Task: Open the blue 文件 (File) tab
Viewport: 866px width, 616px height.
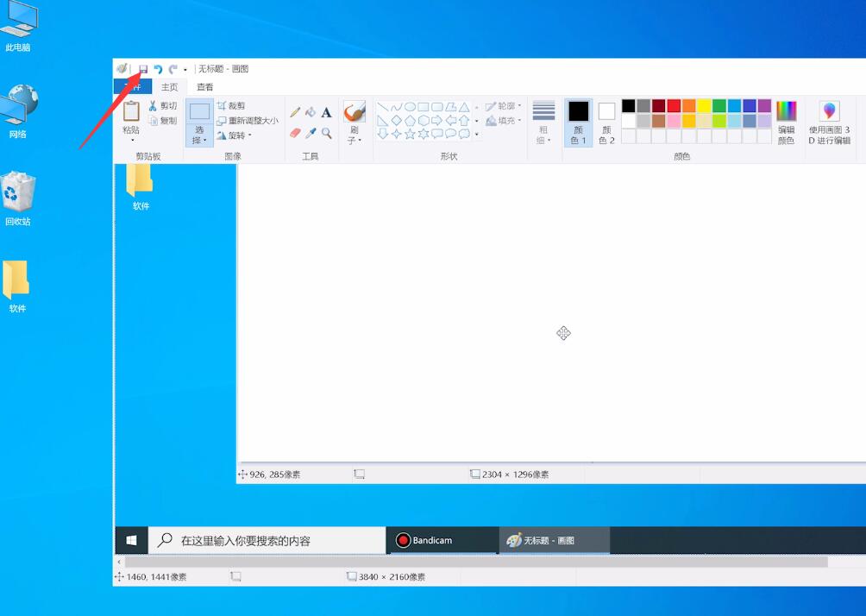Action: tap(132, 87)
